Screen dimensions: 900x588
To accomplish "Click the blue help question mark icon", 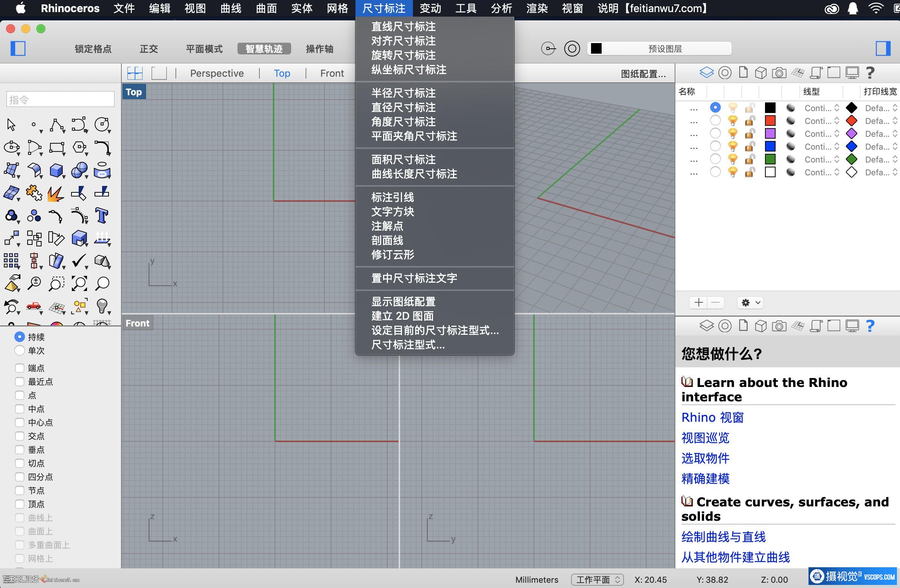I will pyautogui.click(x=870, y=326).
